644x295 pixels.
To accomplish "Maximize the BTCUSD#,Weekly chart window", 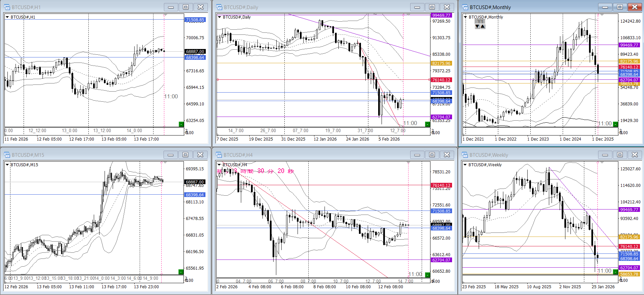I will point(620,155).
